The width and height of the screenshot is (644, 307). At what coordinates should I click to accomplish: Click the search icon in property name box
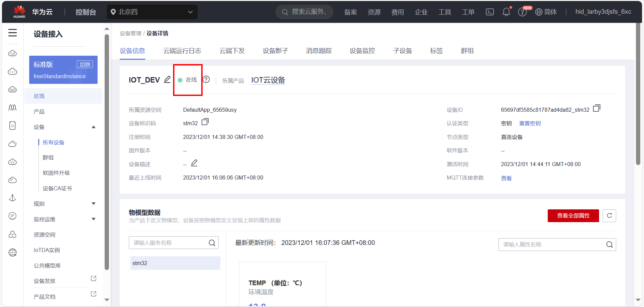[x=609, y=245]
